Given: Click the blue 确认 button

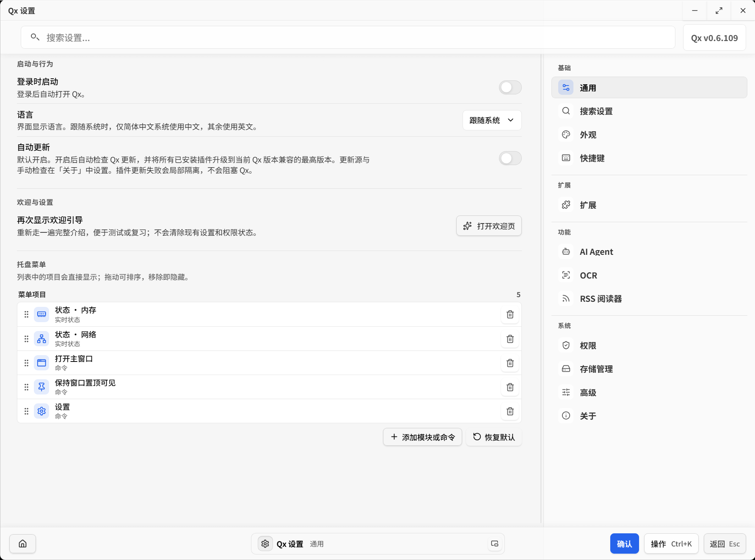Looking at the screenshot, I should 624,544.
